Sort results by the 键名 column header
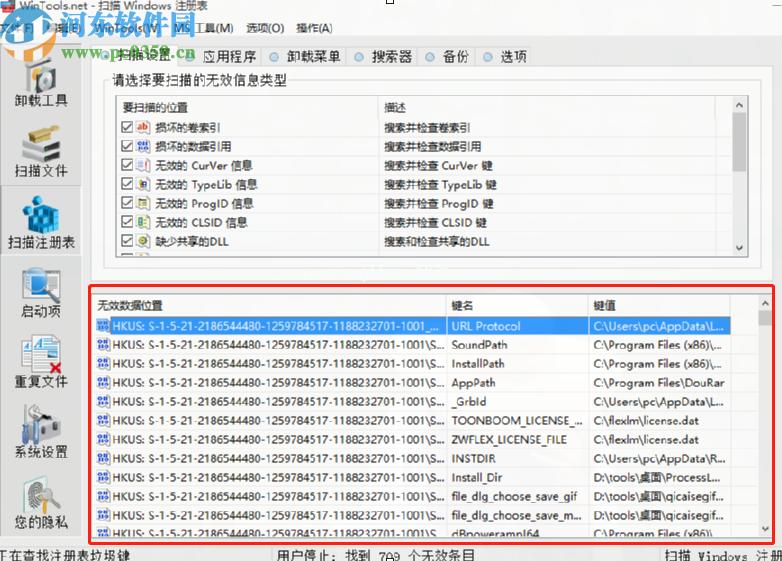This screenshot has height=561, width=782. click(515, 305)
